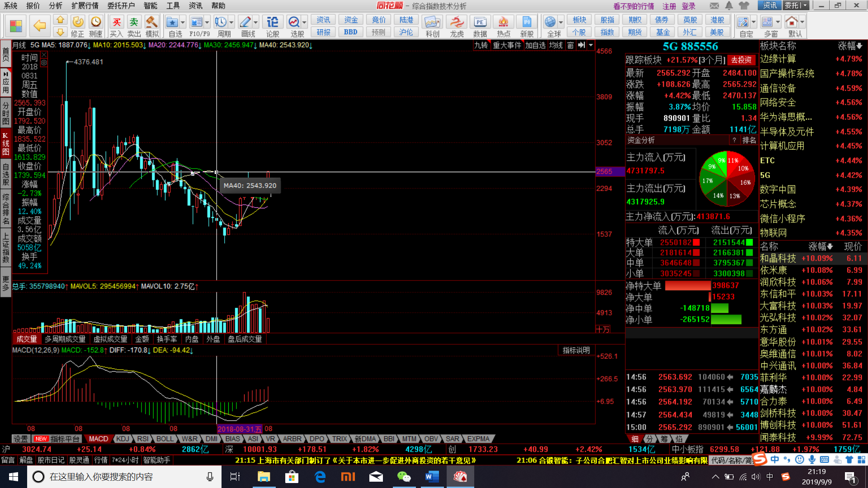The height and width of the screenshot is (488, 868).
Task: Open the 测速 speed test clock icon
Action: click(x=95, y=26)
